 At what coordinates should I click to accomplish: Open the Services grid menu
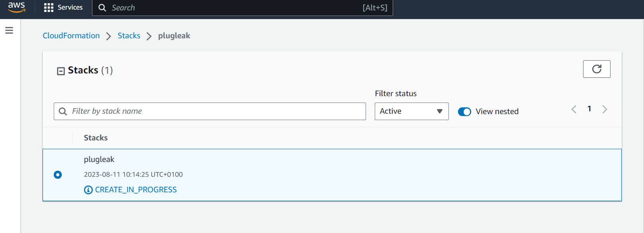pyautogui.click(x=49, y=8)
